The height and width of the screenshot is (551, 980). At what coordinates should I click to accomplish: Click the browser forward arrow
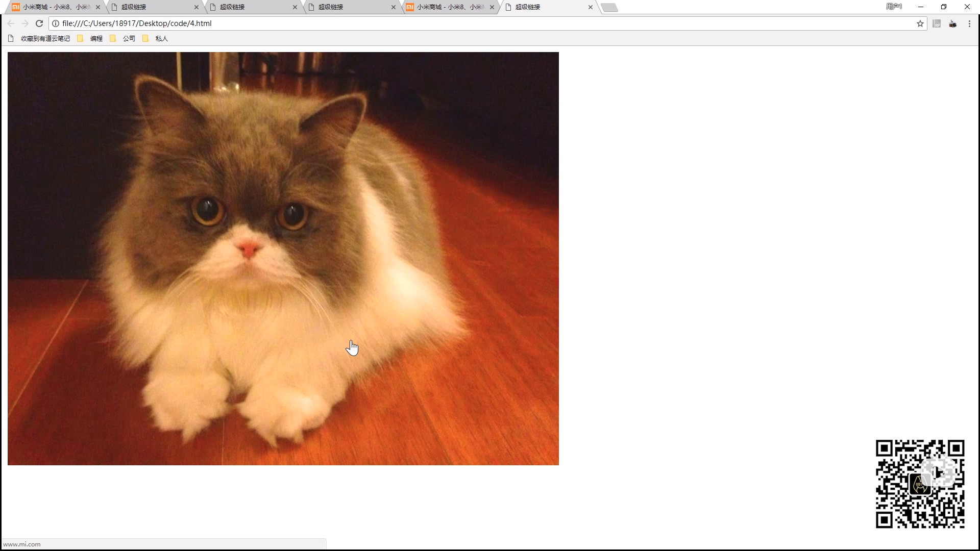pyautogui.click(x=25, y=23)
